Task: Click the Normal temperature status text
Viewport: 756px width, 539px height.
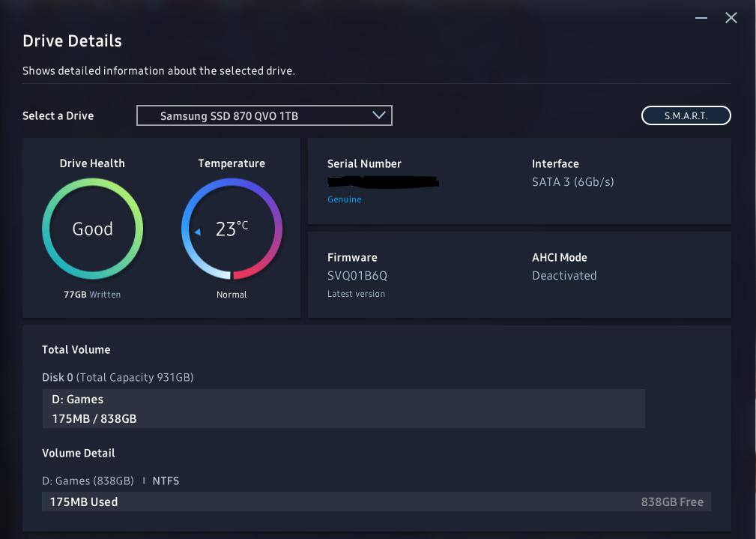Action: [x=232, y=295]
